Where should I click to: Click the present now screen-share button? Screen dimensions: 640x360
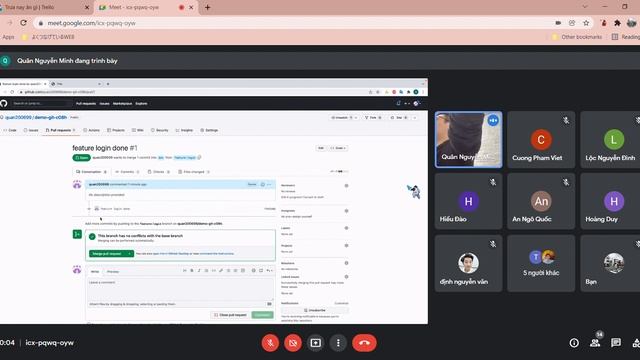[316, 343]
